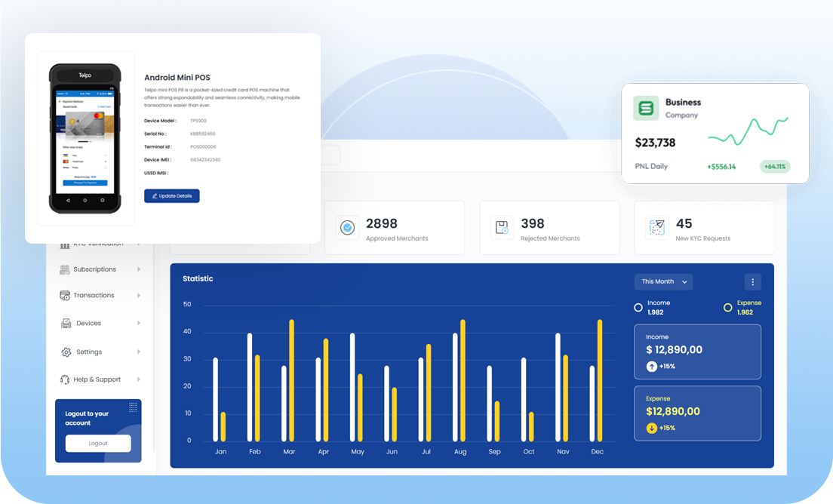Open the Settings menu item
Viewport: 833px width, 504px height.
tap(89, 352)
